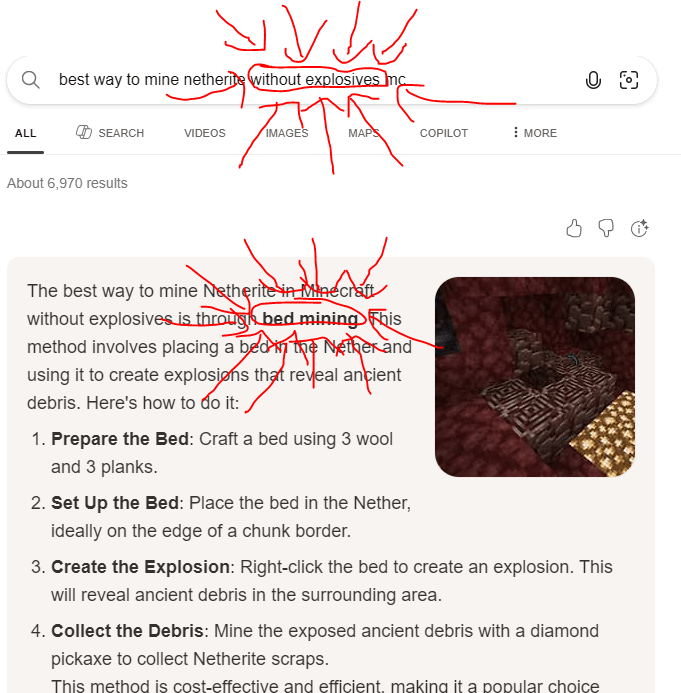This screenshot has width=681, height=693.
Task: Open the Nether ancient debris thumbnail
Action: [x=535, y=377]
